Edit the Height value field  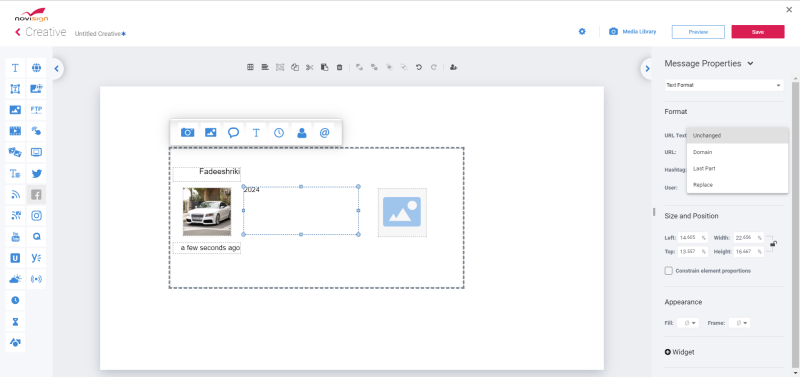pyautogui.click(x=748, y=252)
